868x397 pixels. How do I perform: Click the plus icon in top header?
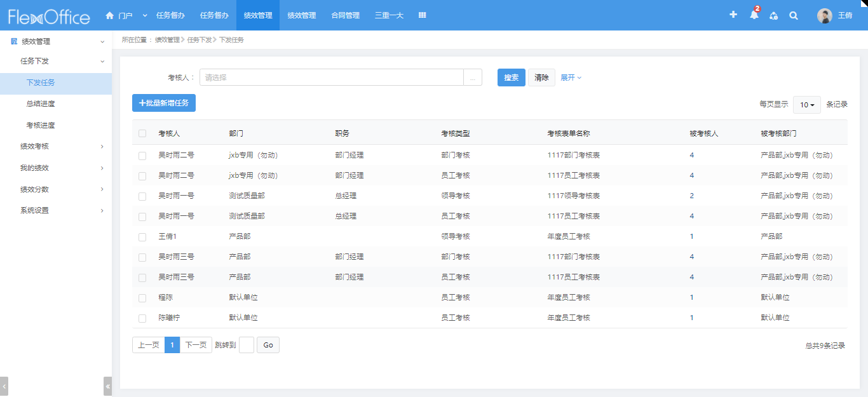point(733,15)
